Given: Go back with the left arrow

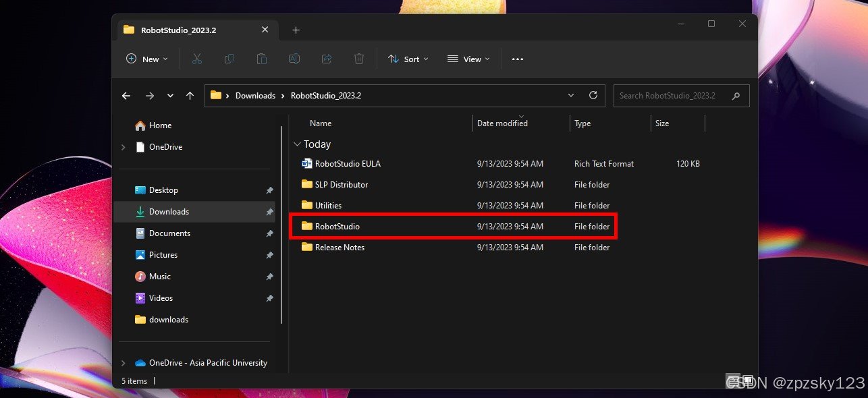Looking at the screenshot, I should click(126, 96).
